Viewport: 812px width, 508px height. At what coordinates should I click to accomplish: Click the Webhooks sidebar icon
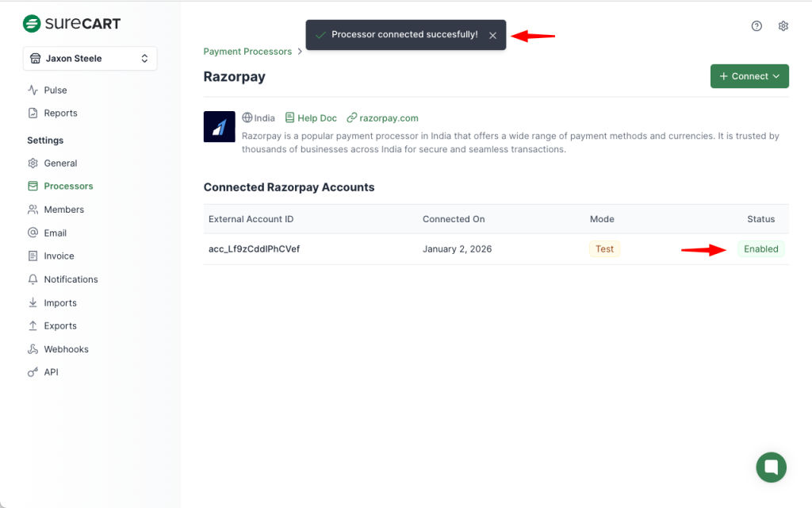coord(33,349)
